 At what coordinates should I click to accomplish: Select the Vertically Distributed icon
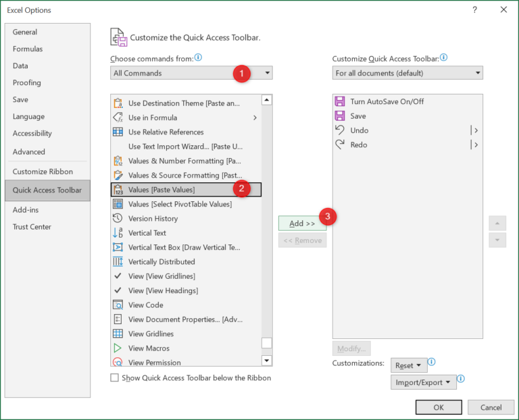click(x=118, y=261)
